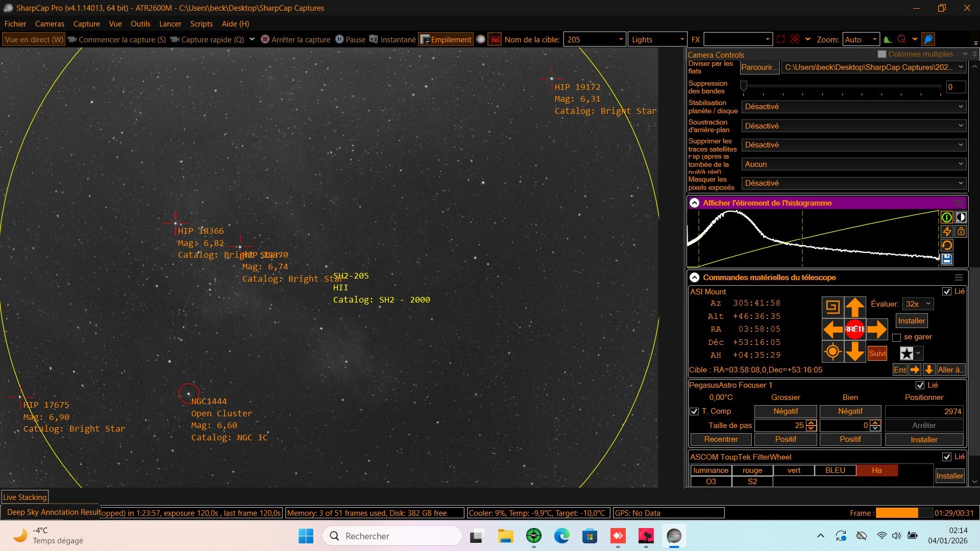Image resolution: width=980 pixels, height=551 pixels.
Task: Open the Évaluer 32x rate dropdown
Action: point(918,304)
